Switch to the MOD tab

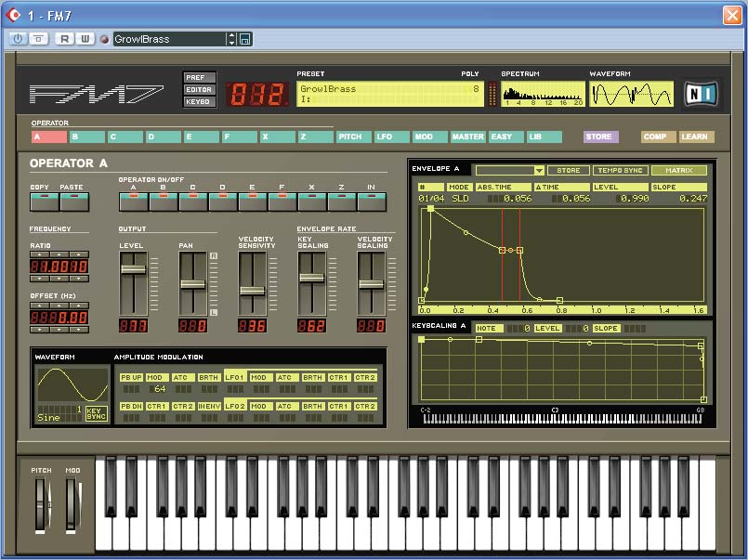point(430,137)
